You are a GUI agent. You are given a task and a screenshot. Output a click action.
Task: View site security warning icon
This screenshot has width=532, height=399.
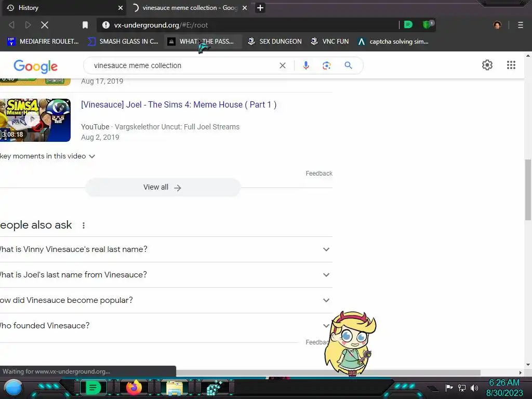point(106,25)
